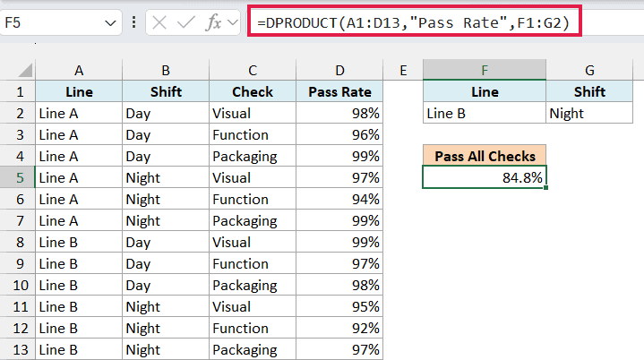Click the 'Shift' header cell in B1
The height and width of the screenshot is (360, 644).
click(x=166, y=91)
